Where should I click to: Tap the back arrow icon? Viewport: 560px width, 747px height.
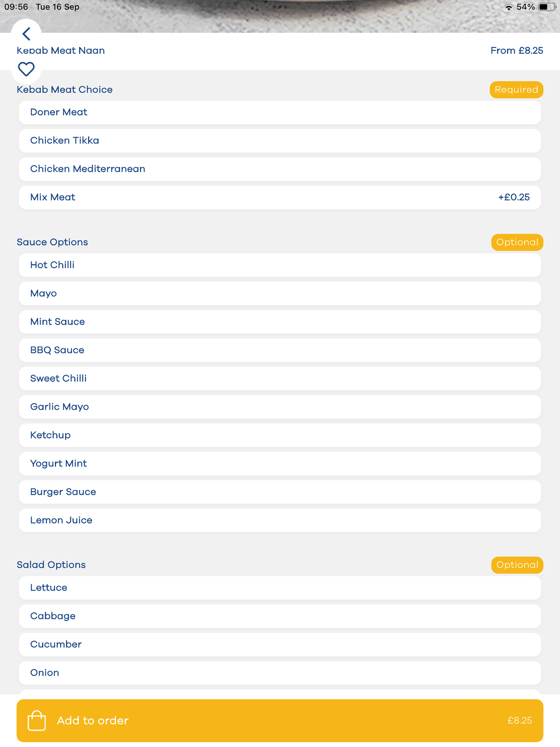tap(26, 34)
